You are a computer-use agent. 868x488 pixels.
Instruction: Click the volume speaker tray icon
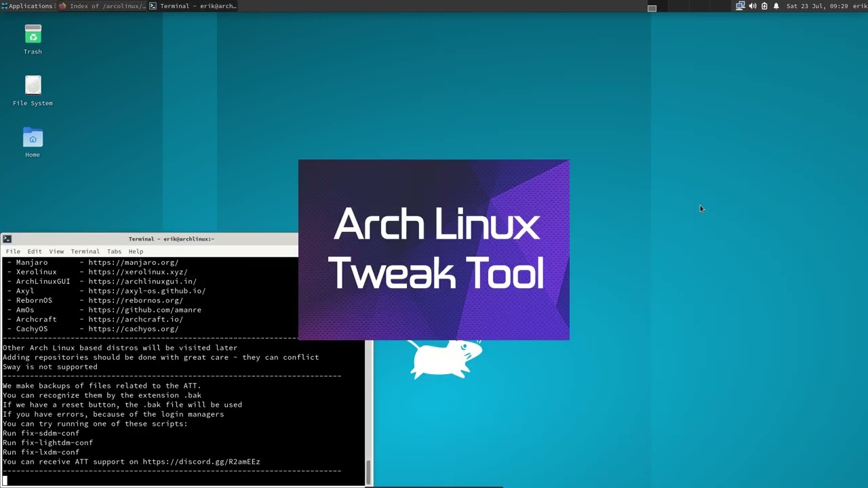(753, 6)
